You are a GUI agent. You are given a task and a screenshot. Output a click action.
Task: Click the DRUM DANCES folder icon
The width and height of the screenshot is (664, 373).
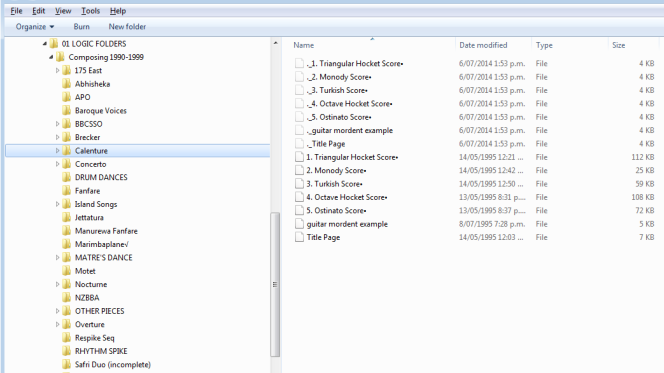66,177
